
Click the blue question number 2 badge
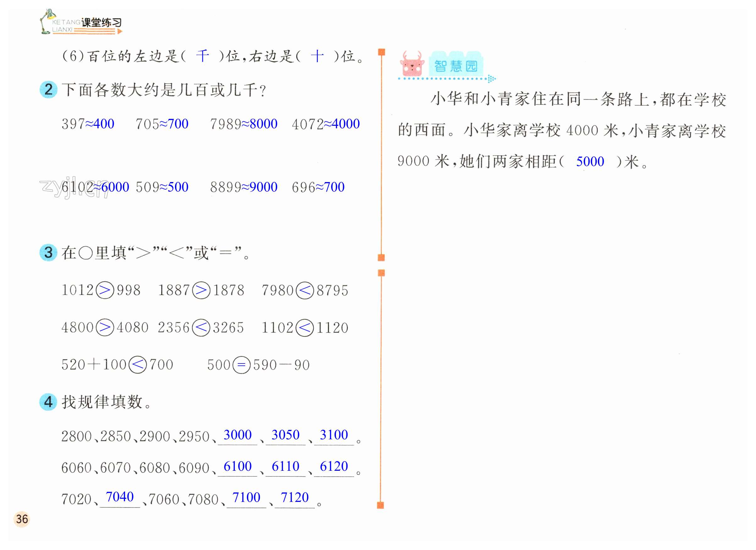point(48,90)
